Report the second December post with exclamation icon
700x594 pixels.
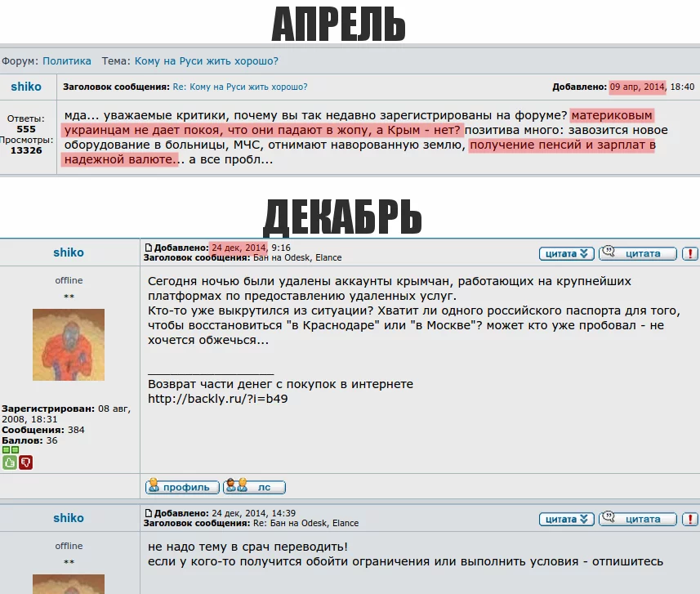coord(689,518)
